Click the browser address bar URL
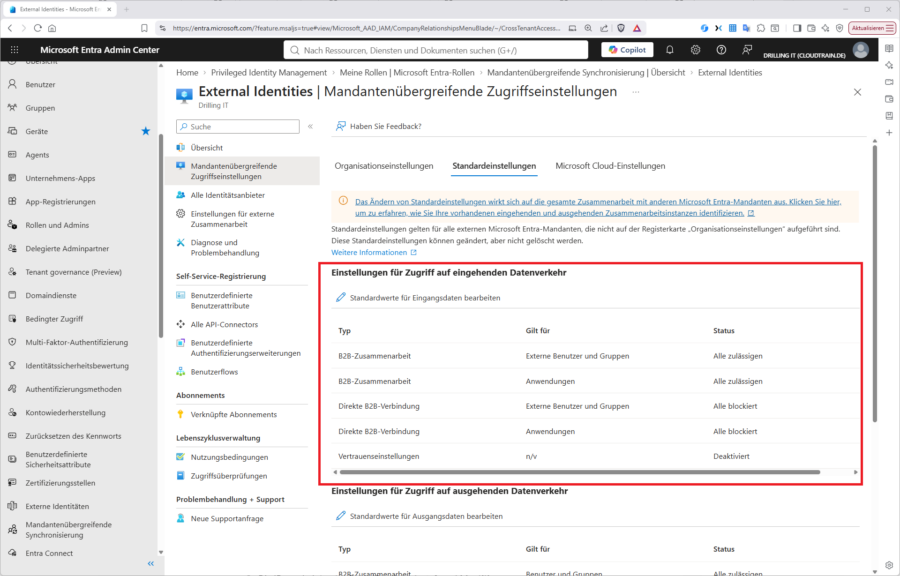 366,28
